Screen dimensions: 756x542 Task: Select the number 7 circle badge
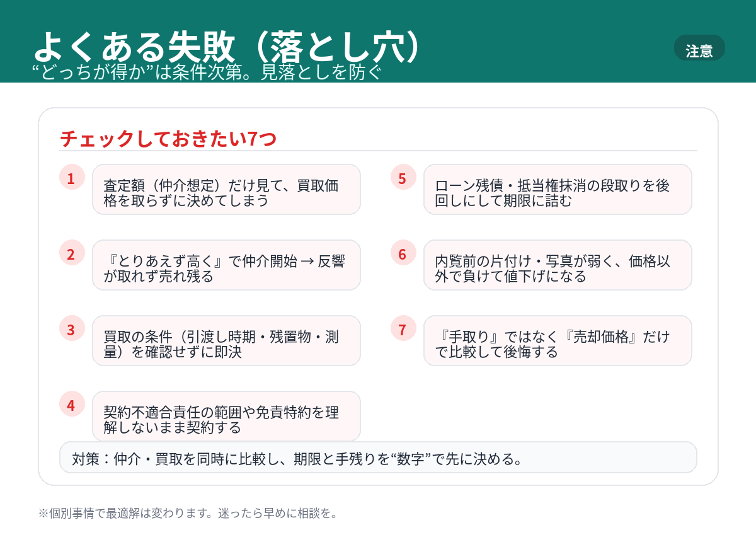tap(403, 329)
